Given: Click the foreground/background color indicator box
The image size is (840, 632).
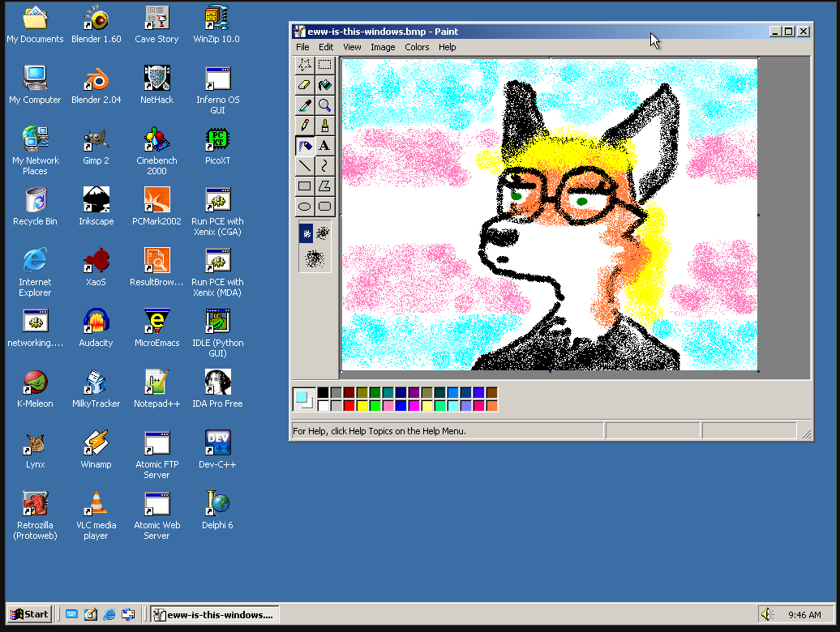Looking at the screenshot, I should 304,399.
